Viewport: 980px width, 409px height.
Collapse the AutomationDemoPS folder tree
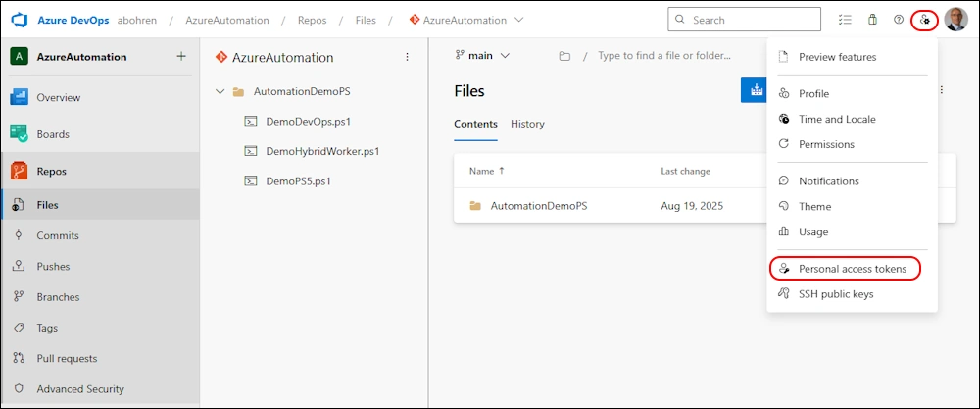pyautogui.click(x=219, y=92)
